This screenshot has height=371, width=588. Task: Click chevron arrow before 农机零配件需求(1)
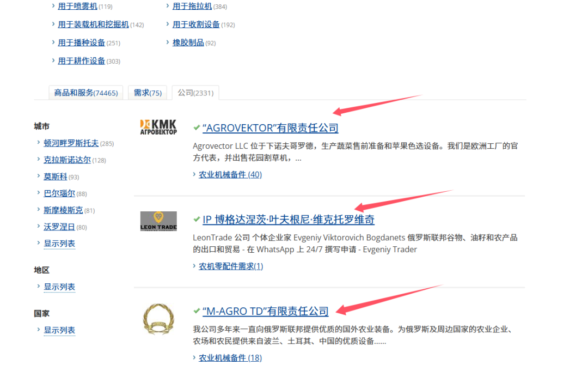click(194, 266)
